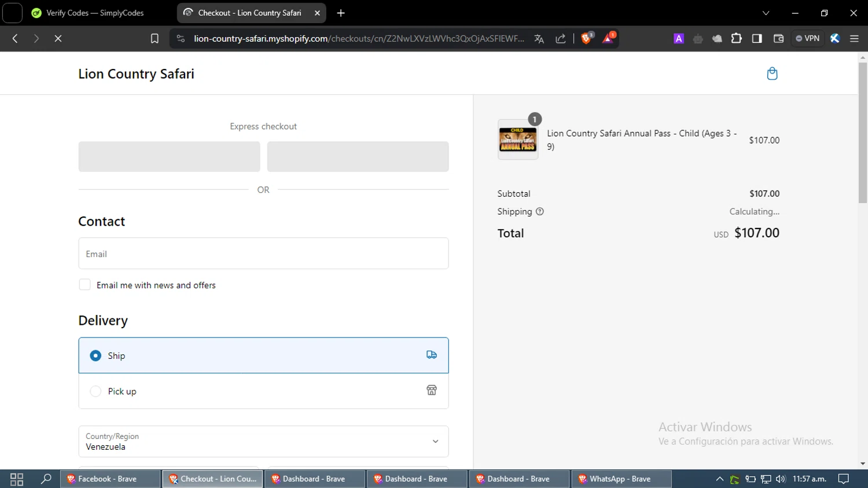Click the Subtotal $107.00 amount

pyautogui.click(x=764, y=194)
